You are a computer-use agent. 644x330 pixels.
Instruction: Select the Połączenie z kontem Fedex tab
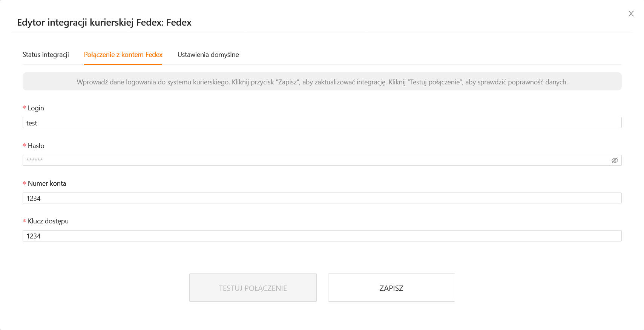123,55
